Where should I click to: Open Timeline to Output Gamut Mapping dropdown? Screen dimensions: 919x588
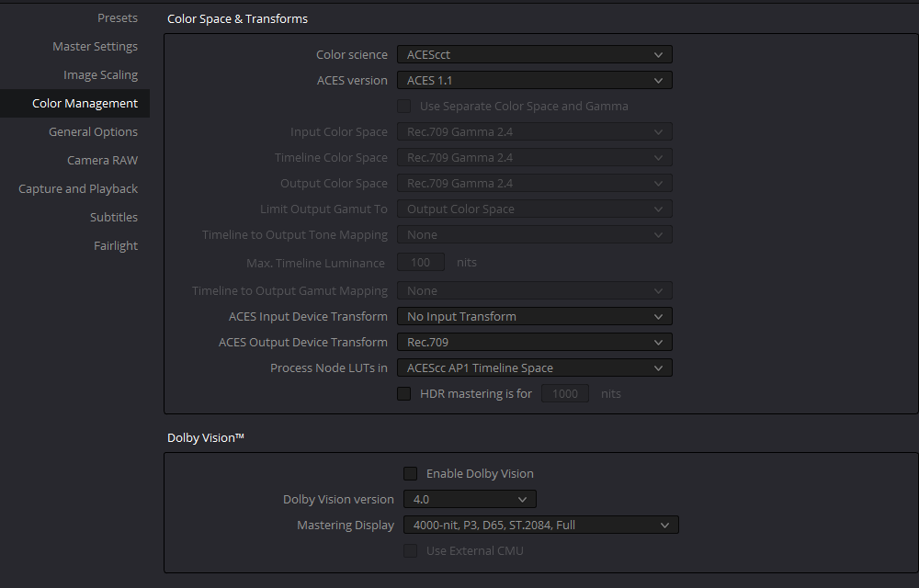[x=535, y=291]
